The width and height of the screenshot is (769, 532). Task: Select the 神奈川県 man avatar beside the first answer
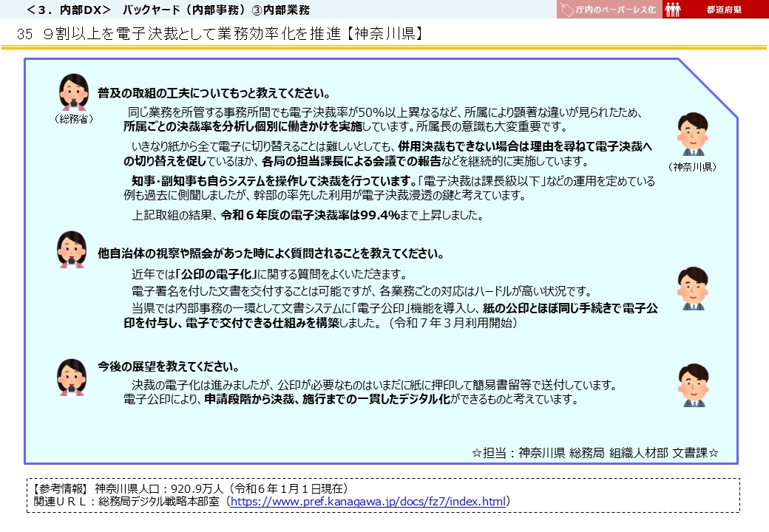(x=694, y=133)
